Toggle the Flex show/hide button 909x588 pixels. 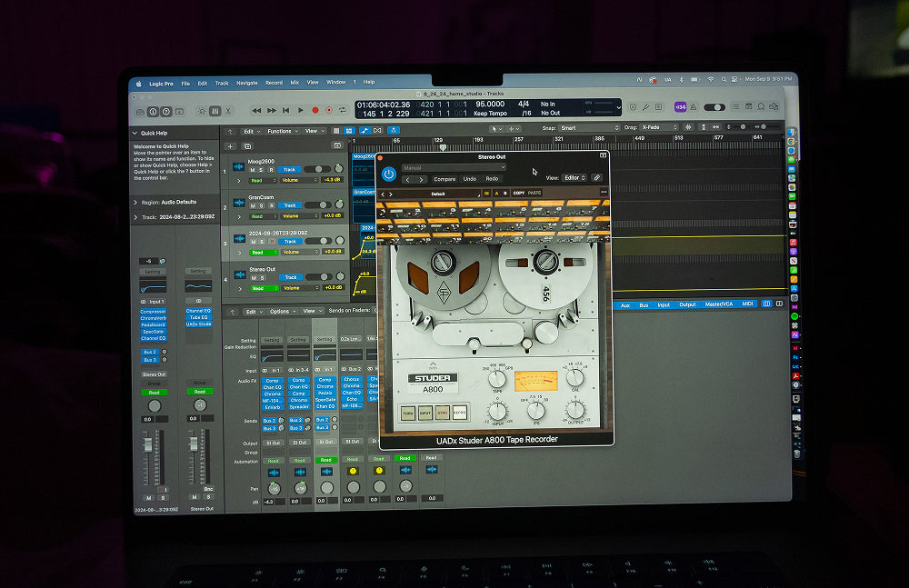click(x=377, y=131)
